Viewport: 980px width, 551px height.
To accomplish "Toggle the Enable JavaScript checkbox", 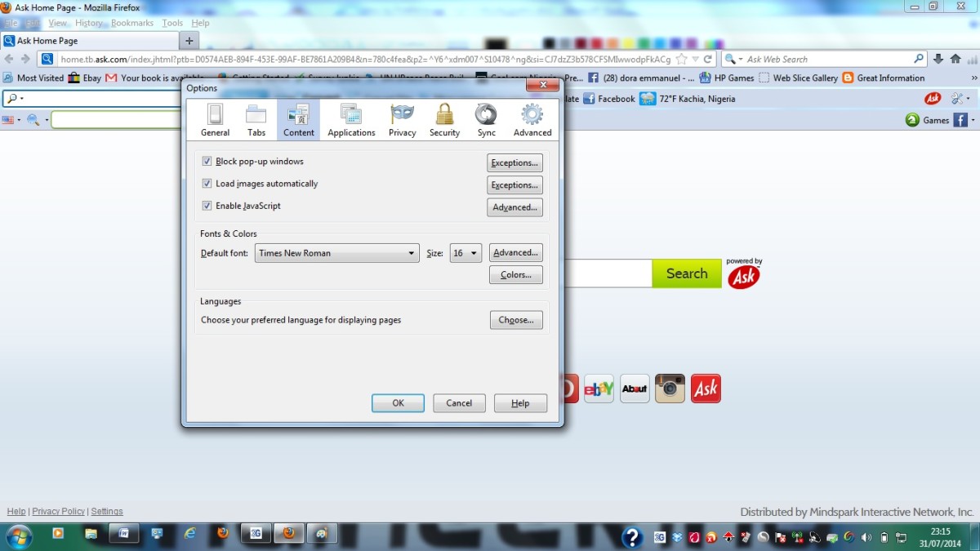I will [207, 206].
